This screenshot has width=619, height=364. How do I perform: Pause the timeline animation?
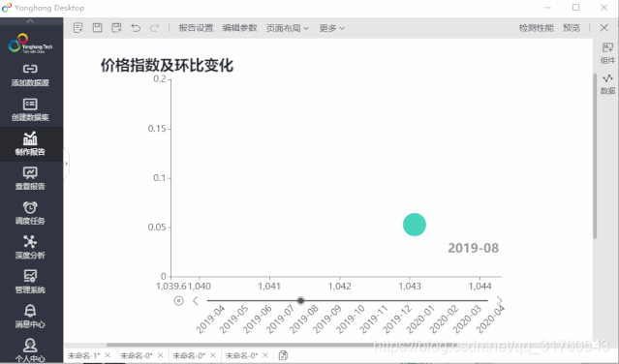click(x=179, y=301)
